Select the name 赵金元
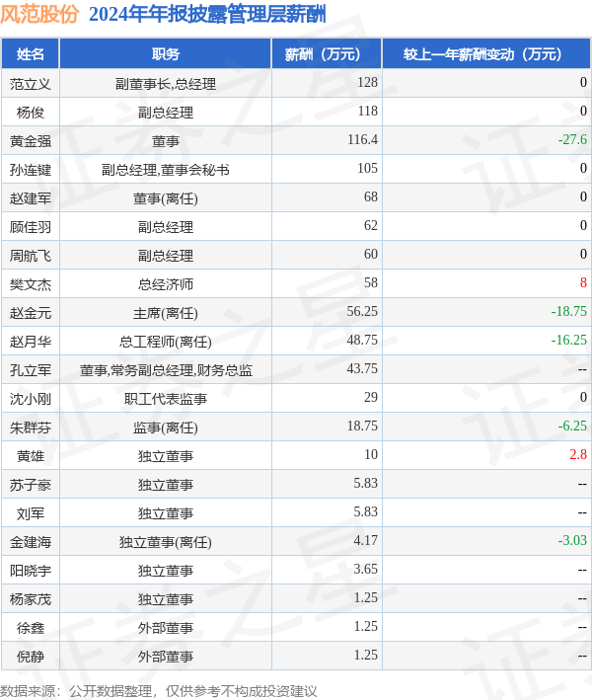 point(31,312)
